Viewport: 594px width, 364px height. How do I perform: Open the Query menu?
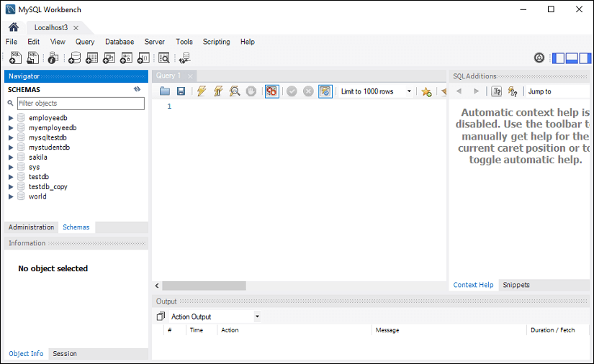coord(85,42)
